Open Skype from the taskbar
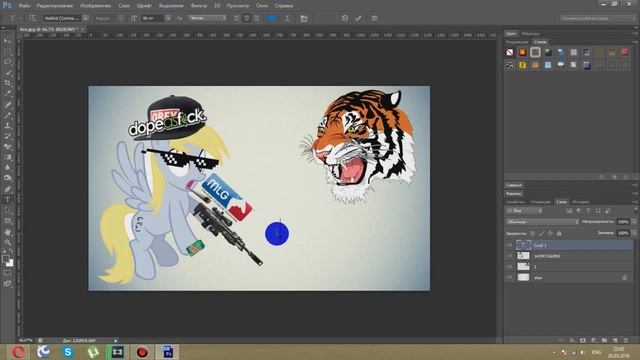Viewport: 640px width, 360px height. point(68,352)
